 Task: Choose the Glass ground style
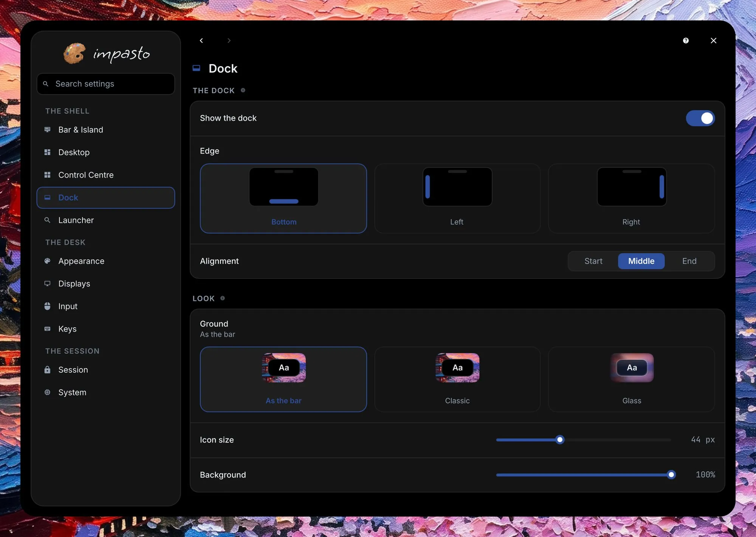tap(631, 379)
